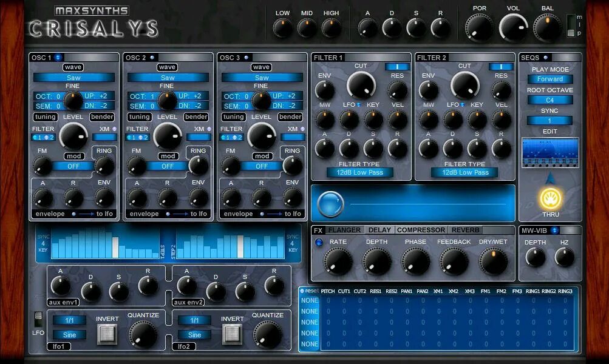Toggle the MW-VIB power LED

coord(554,230)
